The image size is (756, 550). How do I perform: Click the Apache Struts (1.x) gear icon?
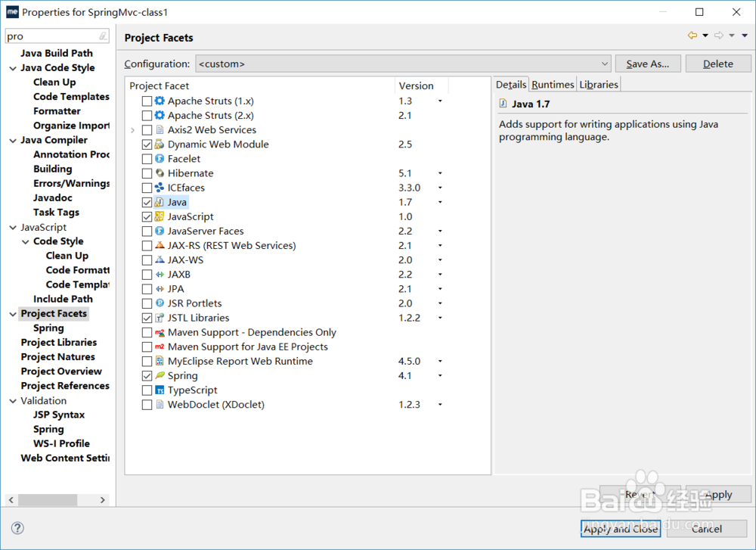coord(160,101)
